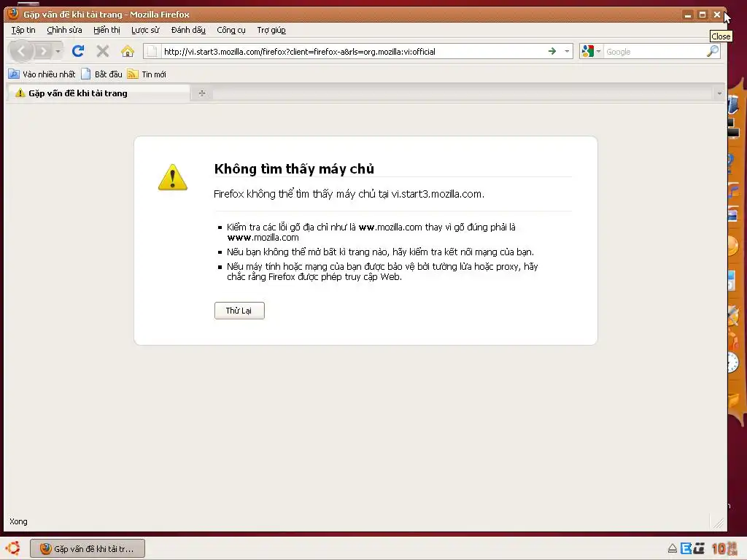Open the Lược sử menu
This screenshot has height=560, width=747.
(x=145, y=30)
